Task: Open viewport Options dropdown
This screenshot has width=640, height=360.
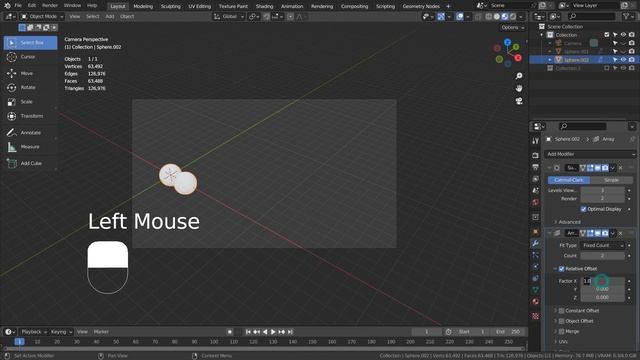Action: 513,27
